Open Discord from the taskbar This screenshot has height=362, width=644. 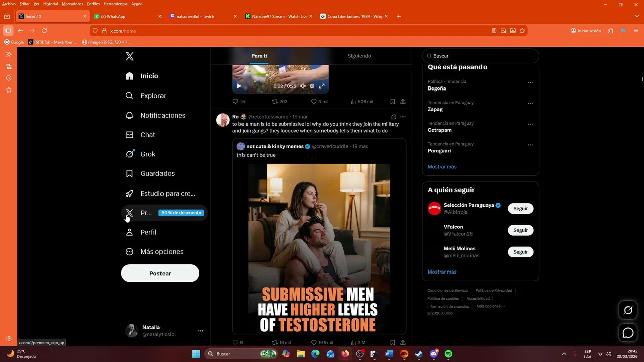tap(434, 354)
